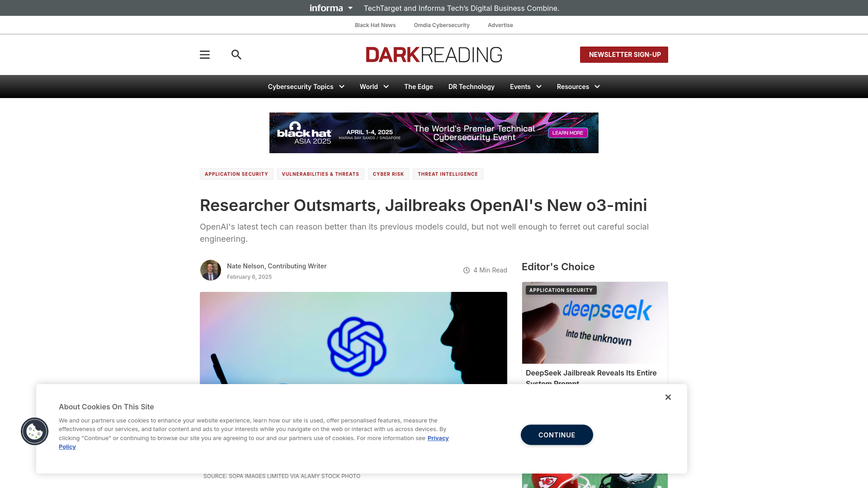Click the Events menu expander arrow

point(538,86)
